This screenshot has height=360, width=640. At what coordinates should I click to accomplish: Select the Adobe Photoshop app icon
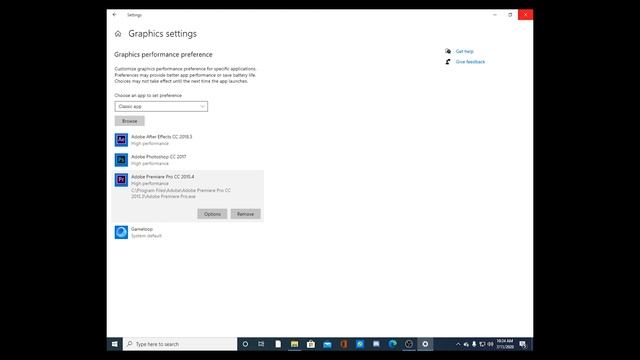click(121, 160)
